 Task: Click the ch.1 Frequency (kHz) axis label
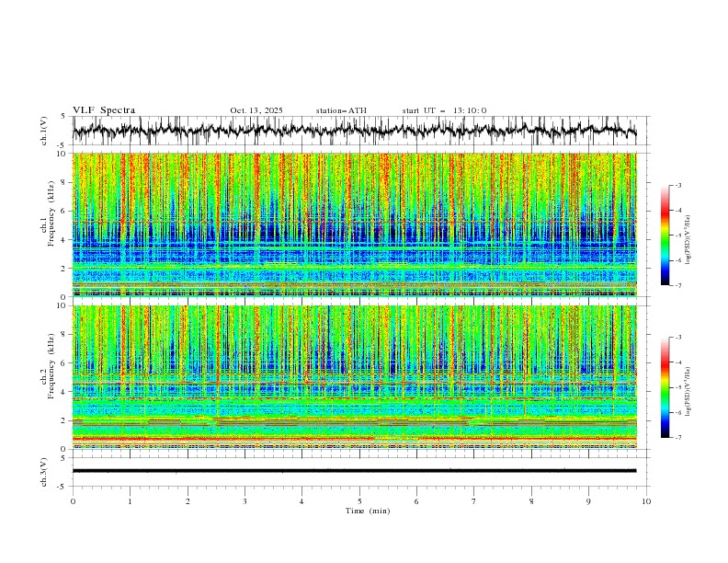coord(48,213)
